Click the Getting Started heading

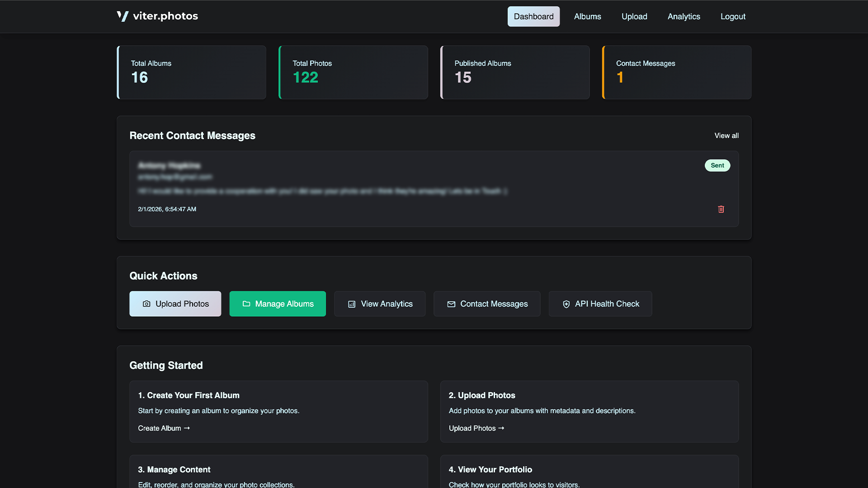(166, 365)
